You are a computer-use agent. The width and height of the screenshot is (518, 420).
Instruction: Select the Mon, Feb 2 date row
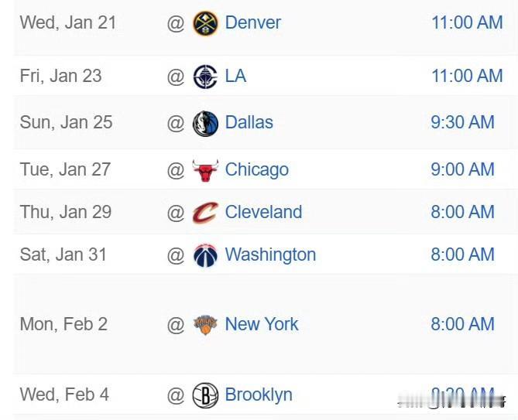pos(63,325)
